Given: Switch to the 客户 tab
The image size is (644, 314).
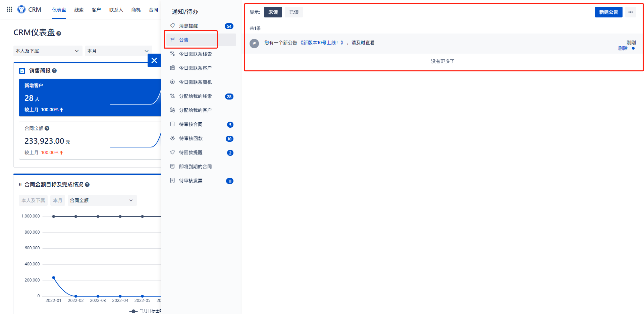Looking at the screenshot, I should (x=96, y=10).
